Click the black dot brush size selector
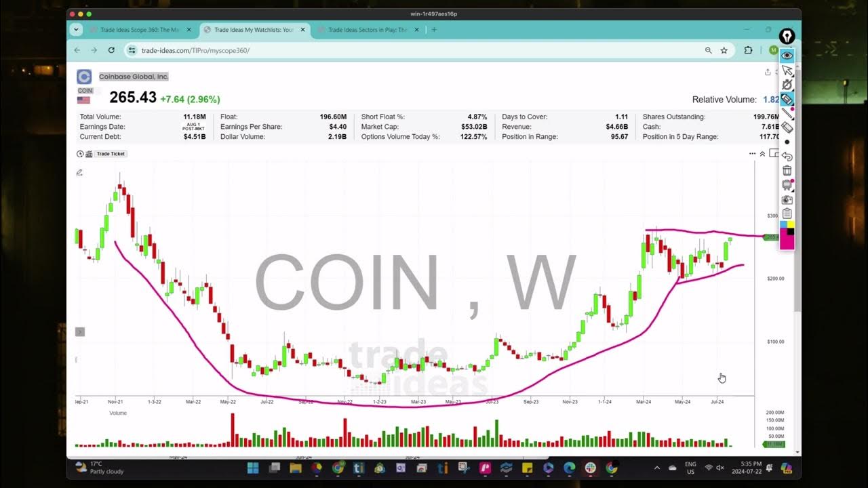The width and height of the screenshot is (868, 488). (787, 142)
